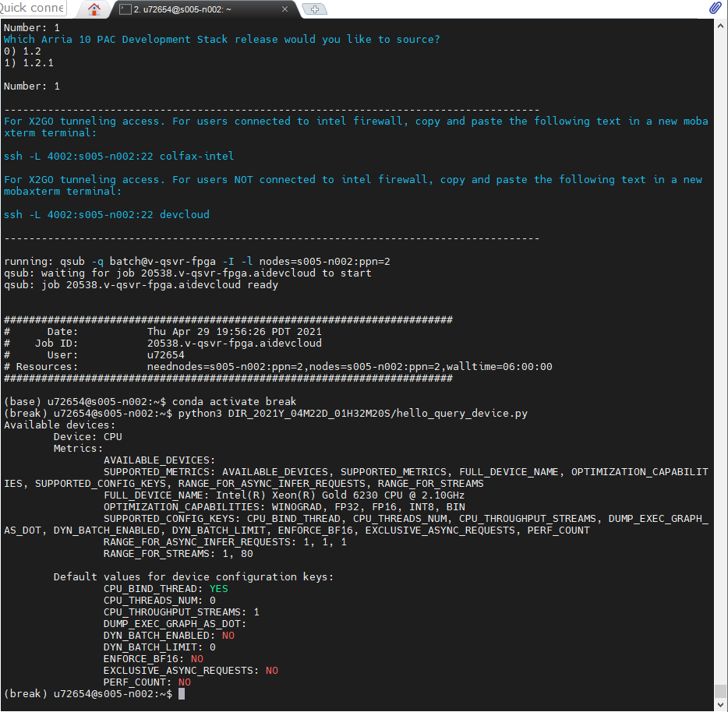
Task: Click 'Which Arria 10 PAC Development Stack' prompt text
Action: pyautogui.click(x=222, y=40)
